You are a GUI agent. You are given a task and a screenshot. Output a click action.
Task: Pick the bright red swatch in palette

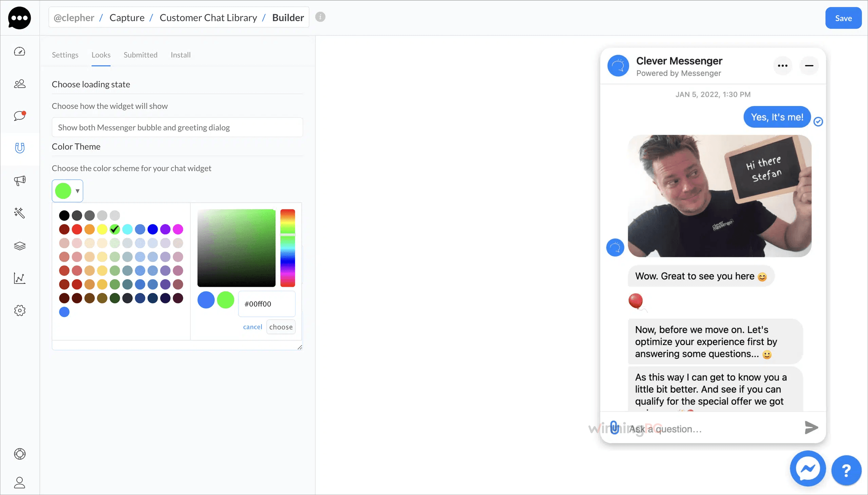77,229
